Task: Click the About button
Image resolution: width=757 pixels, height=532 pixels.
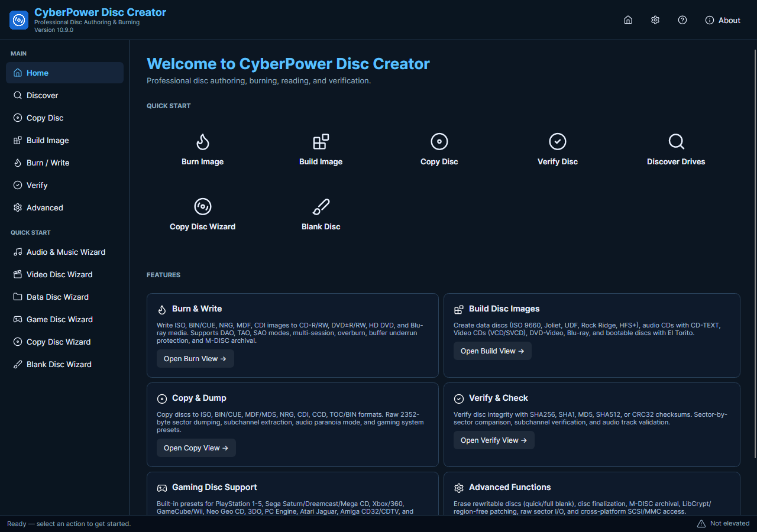Action: 723,20
